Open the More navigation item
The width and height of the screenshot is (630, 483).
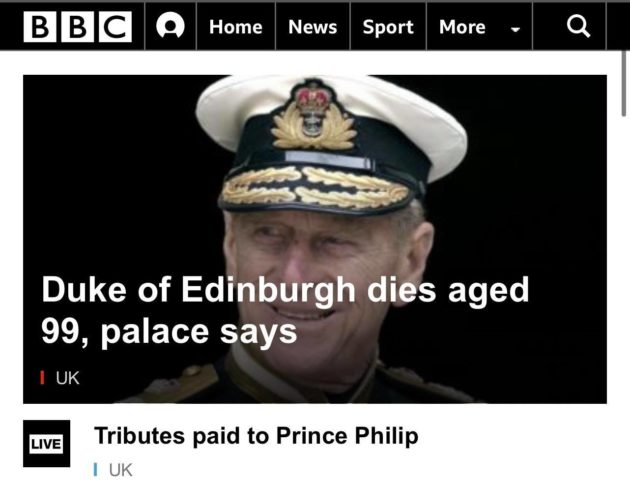coord(462,27)
